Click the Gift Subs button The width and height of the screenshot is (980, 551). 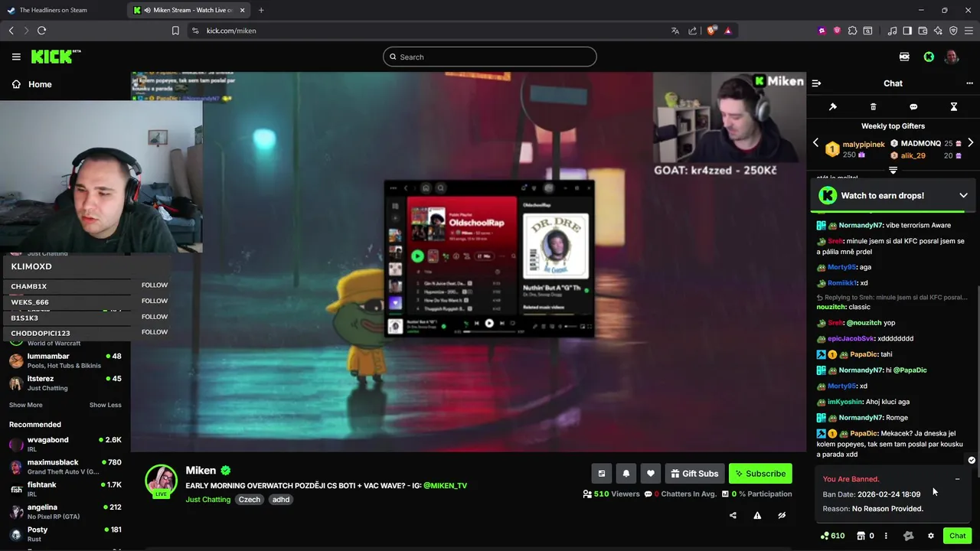[x=694, y=474]
